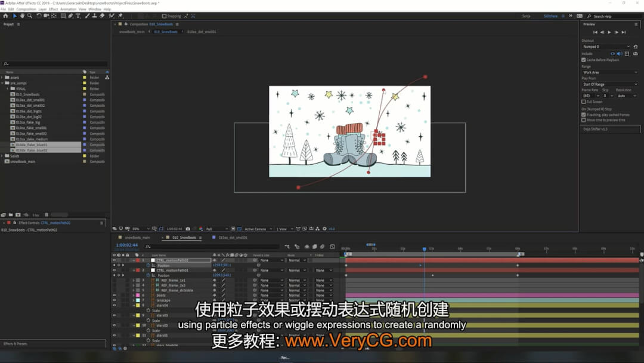This screenshot has height=363, width=644.
Task: Click the delete trash icon in Project panel
Action: pos(47,214)
